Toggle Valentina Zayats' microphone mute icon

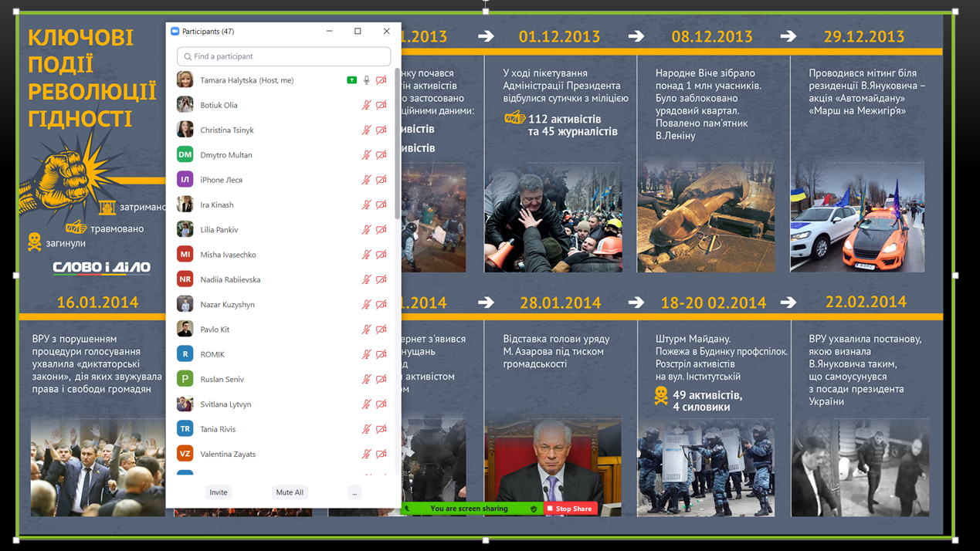(367, 455)
